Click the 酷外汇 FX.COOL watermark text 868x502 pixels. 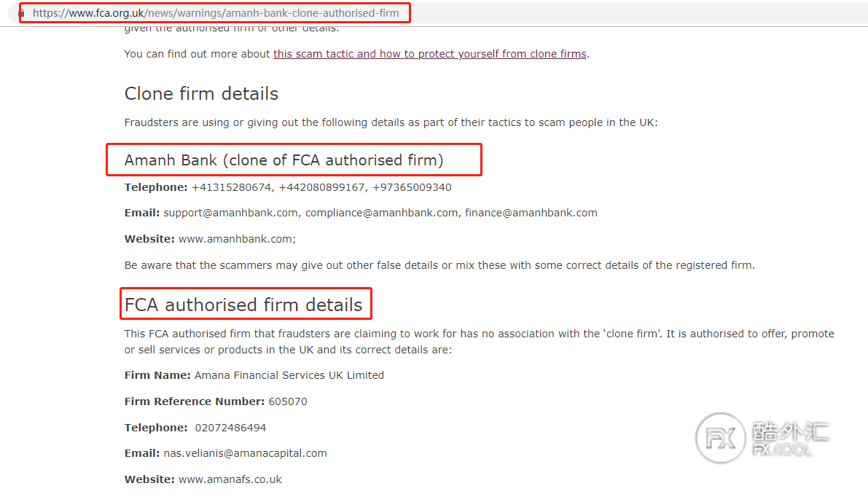pyautogui.click(x=791, y=439)
